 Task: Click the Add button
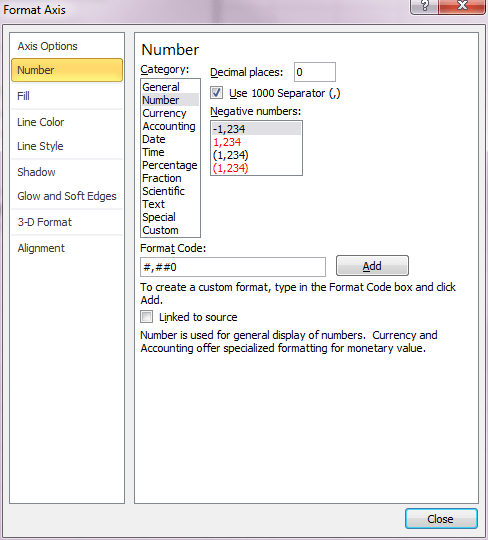(372, 266)
